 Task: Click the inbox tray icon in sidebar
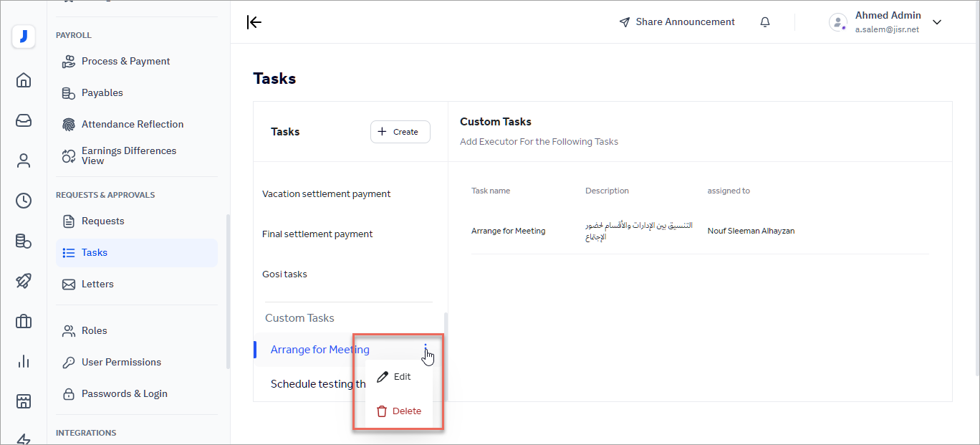tap(23, 120)
